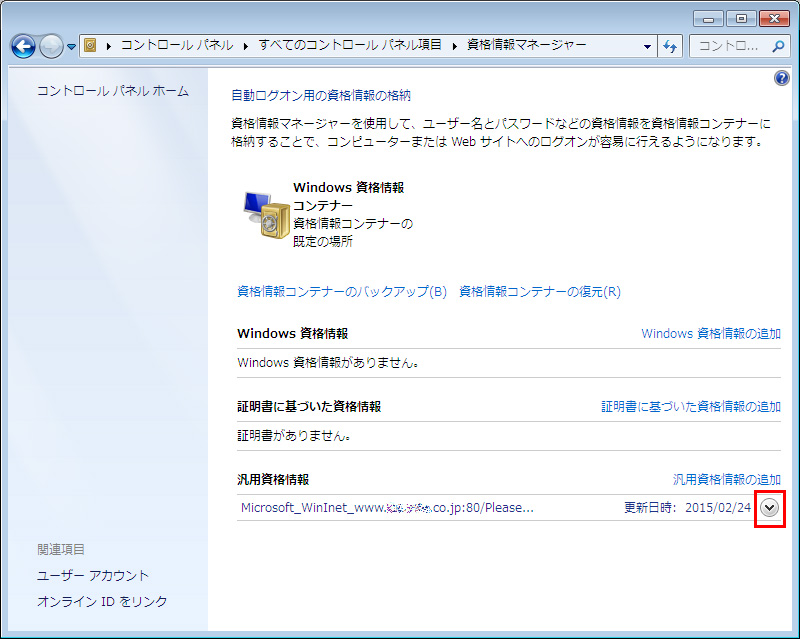The width and height of the screenshot is (800, 639).
Task: Click 資格情報コンテナーの復元 link
Action: tap(537, 291)
